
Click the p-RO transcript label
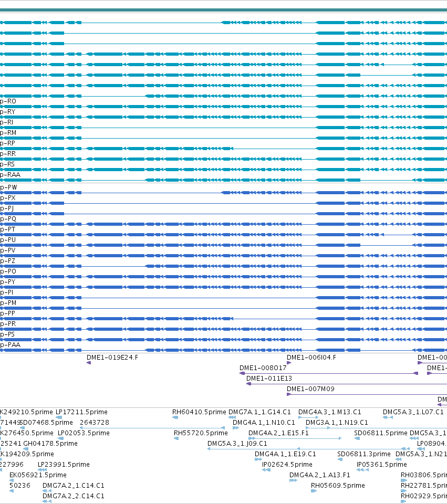click(8, 101)
